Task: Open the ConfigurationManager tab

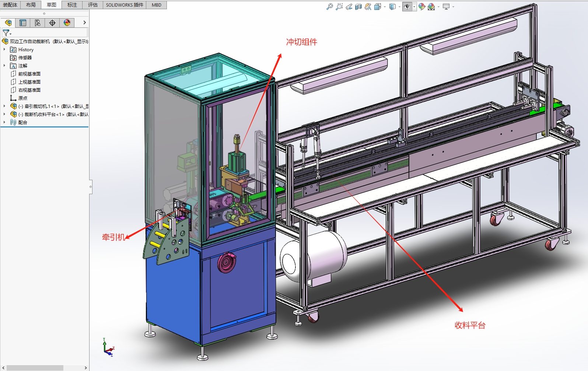Action: pos(38,23)
